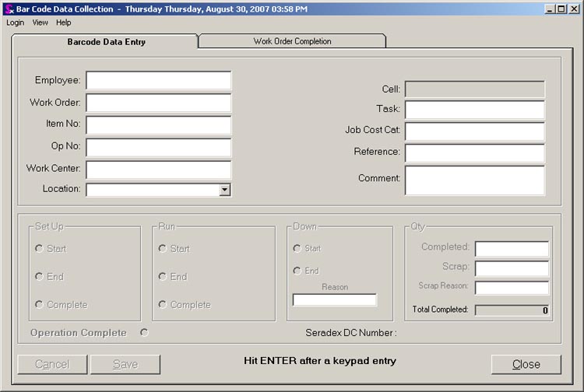This screenshot has height=392, width=584.
Task: Select the Barcode Data Entry tab
Action: pos(106,42)
